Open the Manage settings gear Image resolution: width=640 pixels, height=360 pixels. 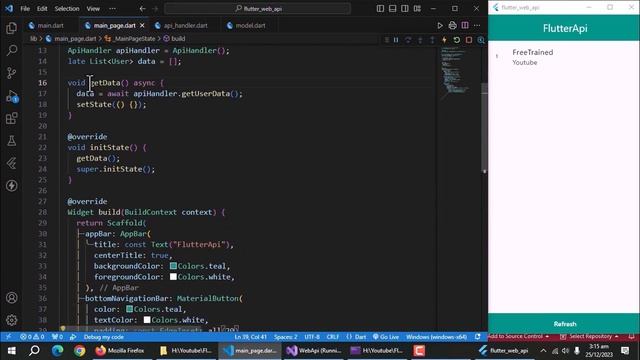click(11, 320)
